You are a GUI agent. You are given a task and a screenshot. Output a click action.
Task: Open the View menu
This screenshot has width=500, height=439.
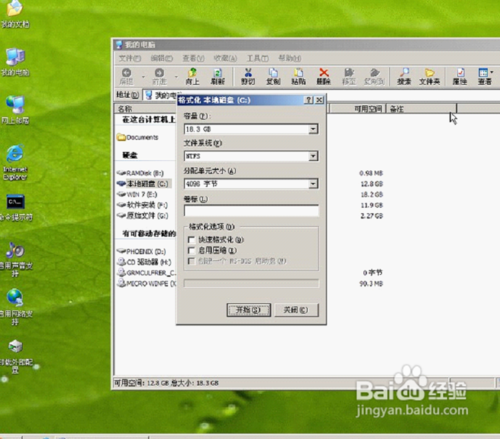(x=193, y=58)
